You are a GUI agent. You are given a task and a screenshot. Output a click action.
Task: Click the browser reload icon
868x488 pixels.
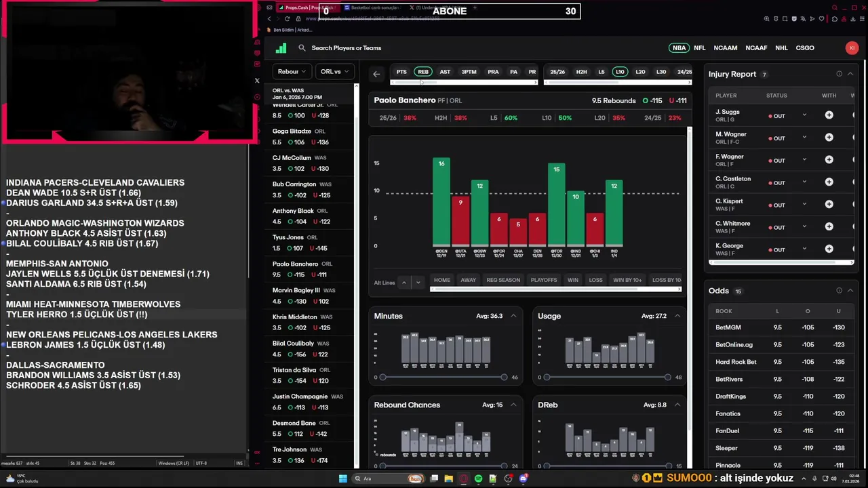coord(288,19)
